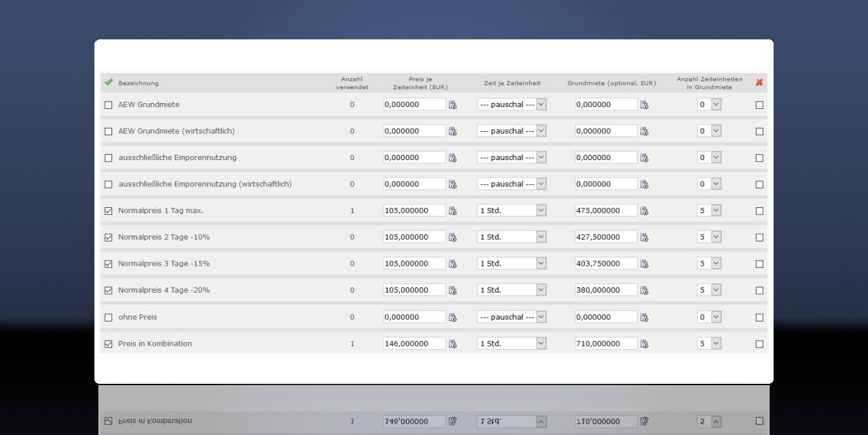Click the 427,500000 Grundmiete input field
Image resolution: width=868 pixels, height=435 pixels.
tap(606, 237)
